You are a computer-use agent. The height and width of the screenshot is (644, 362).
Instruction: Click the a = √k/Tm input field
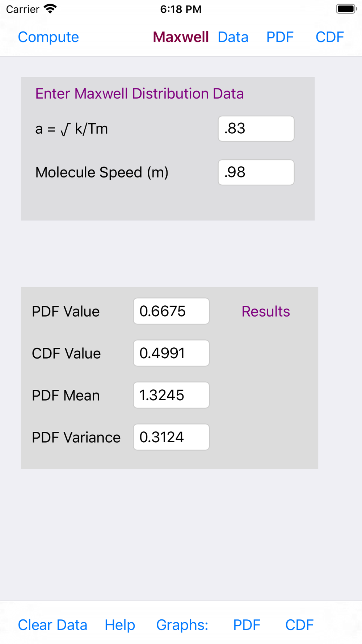click(256, 129)
